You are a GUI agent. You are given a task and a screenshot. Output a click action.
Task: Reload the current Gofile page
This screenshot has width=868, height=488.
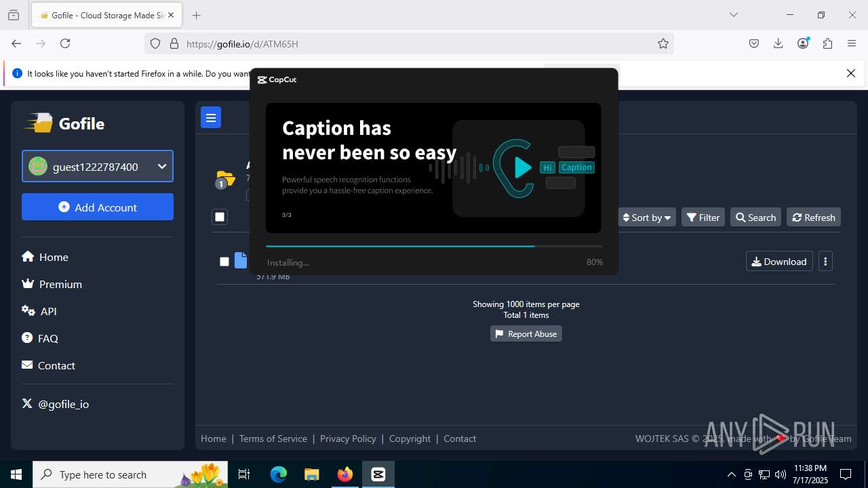coord(65,43)
